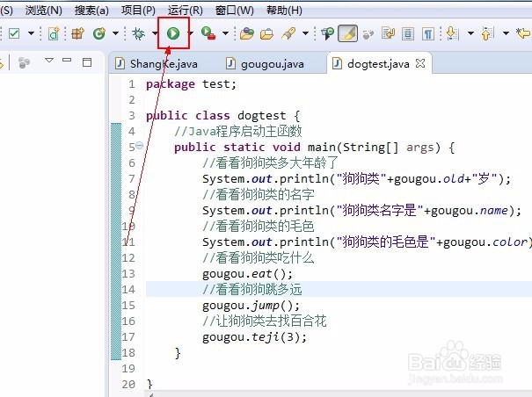
Task: Click the Open Type icon
Action: tap(247, 33)
